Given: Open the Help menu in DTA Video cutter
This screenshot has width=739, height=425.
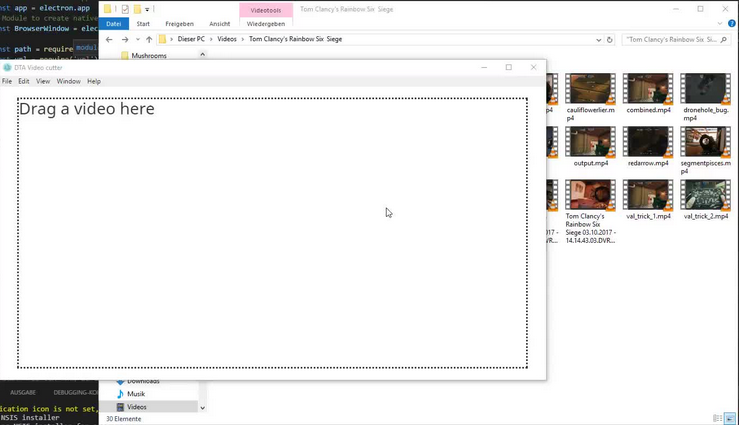Looking at the screenshot, I should point(94,81).
